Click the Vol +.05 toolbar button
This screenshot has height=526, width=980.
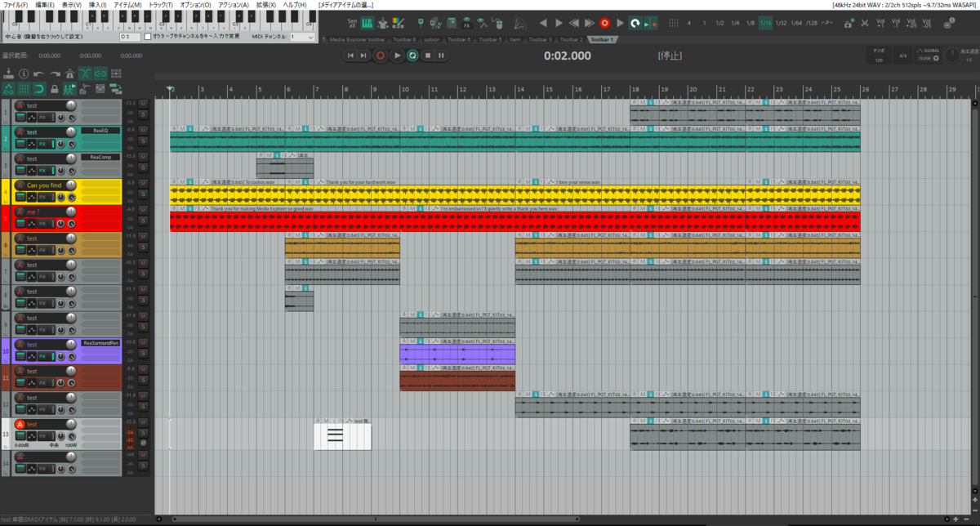[911, 23]
